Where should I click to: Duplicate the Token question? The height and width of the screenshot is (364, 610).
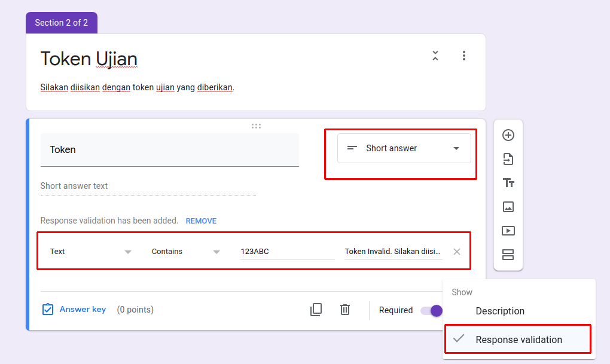(x=316, y=310)
